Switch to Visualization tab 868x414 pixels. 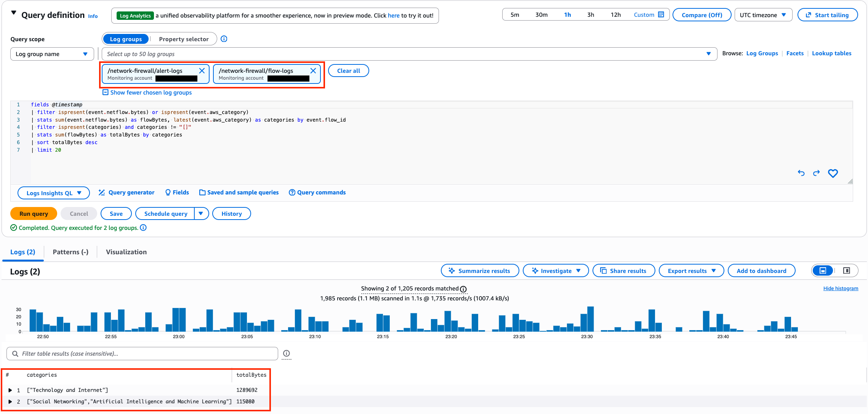point(126,252)
